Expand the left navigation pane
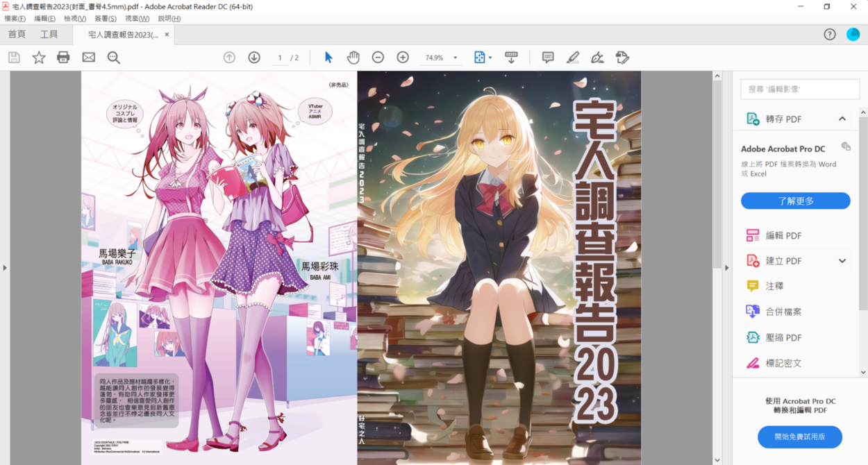 pos(4,267)
